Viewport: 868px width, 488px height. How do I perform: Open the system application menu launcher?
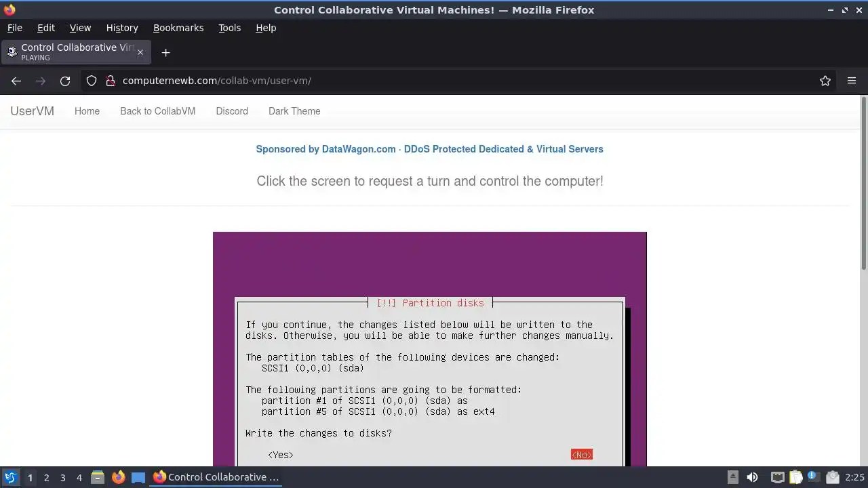coord(10,477)
